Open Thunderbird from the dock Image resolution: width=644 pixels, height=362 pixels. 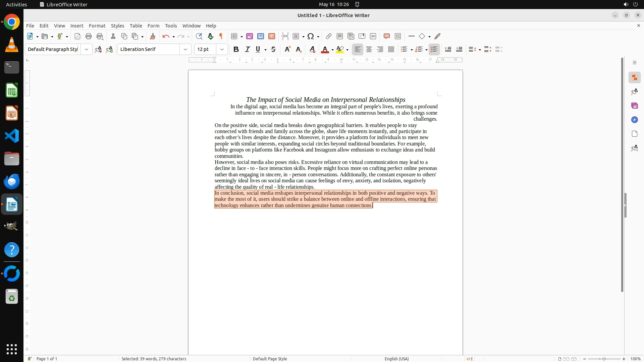12,181
